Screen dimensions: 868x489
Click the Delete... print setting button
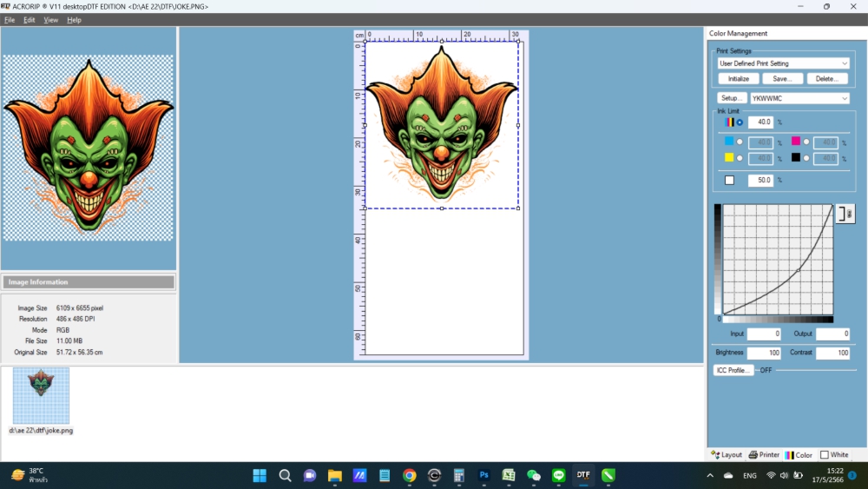click(827, 79)
